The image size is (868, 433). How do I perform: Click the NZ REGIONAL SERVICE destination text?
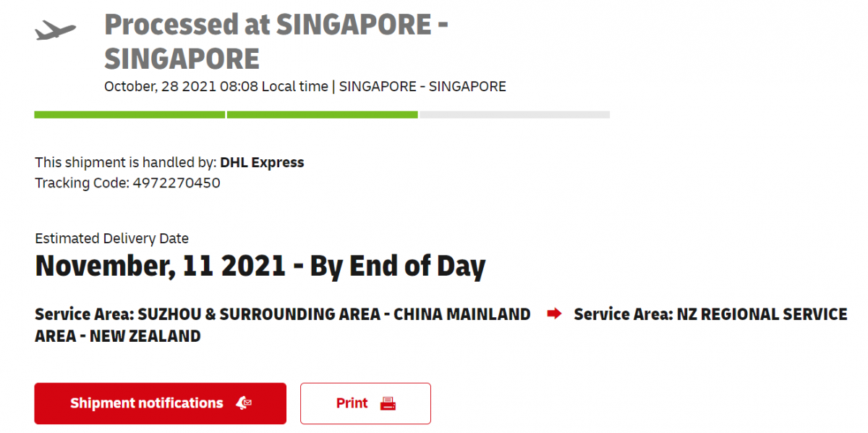710,314
